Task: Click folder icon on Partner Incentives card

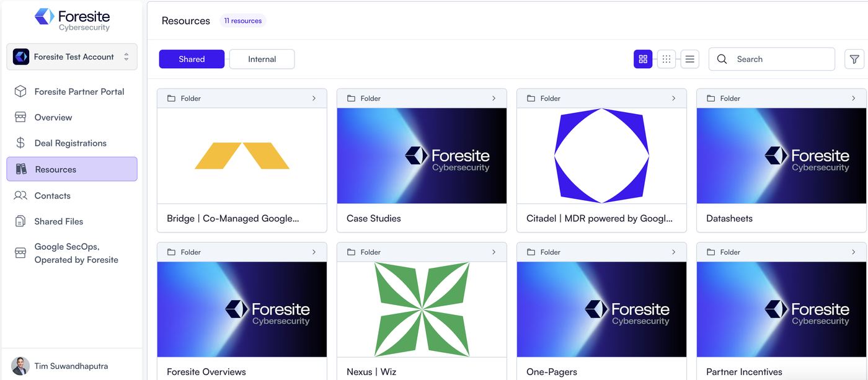Action: [711, 252]
